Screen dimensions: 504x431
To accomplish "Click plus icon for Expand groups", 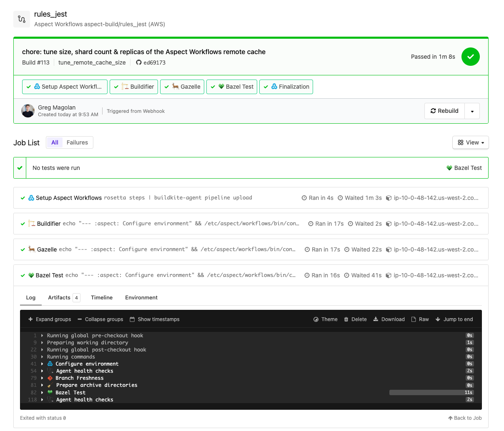I will click(x=30, y=319).
